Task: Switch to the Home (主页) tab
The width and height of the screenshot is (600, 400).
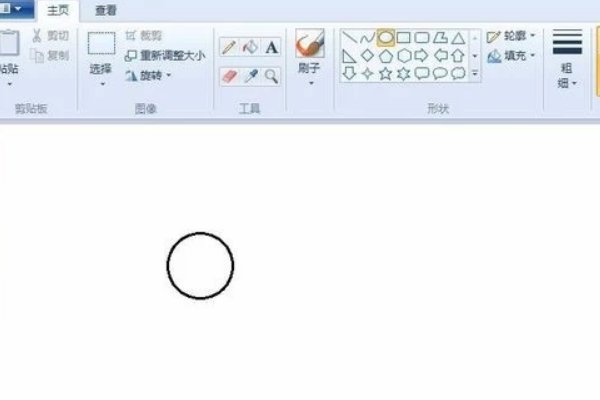Action: tap(58, 11)
